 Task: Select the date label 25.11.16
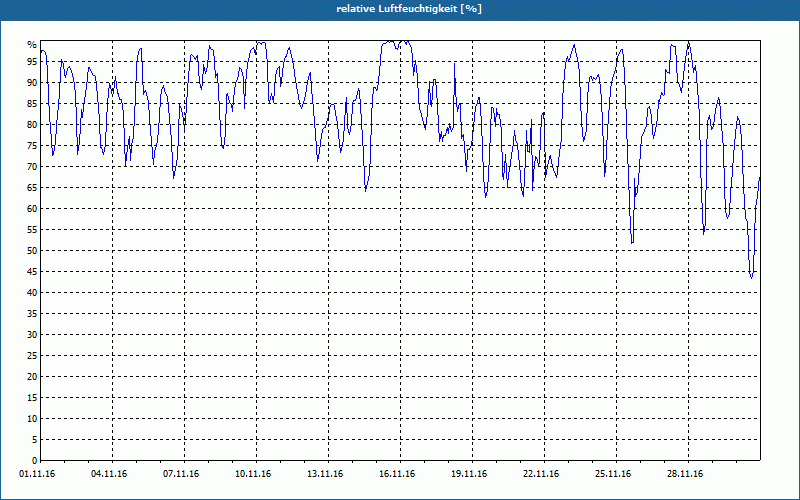tap(613, 474)
